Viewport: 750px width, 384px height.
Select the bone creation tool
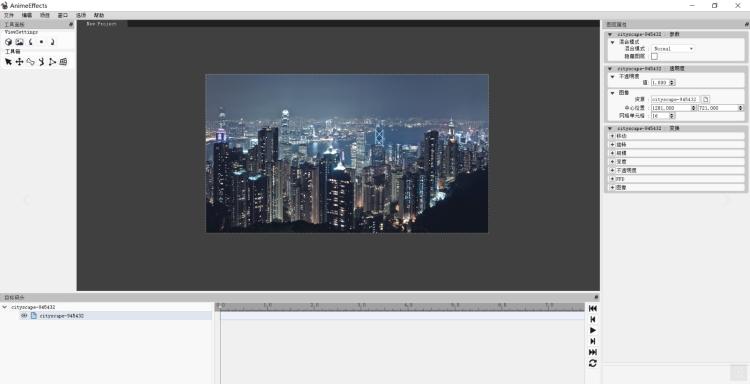pyautogui.click(x=31, y=62)
